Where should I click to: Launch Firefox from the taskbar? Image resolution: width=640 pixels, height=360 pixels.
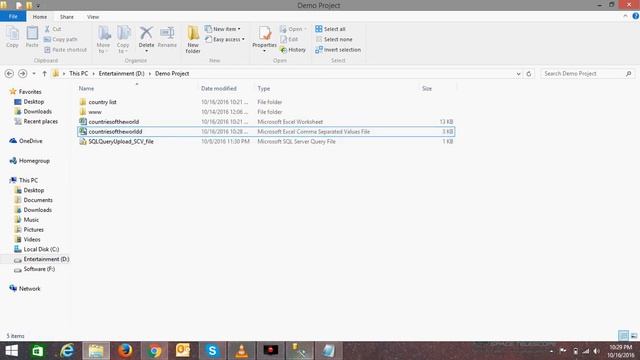(x=125, y=351)
